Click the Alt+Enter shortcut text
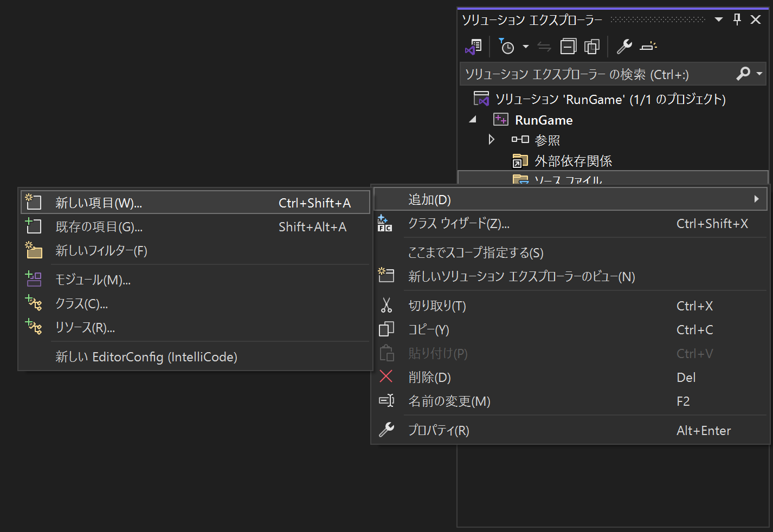 pos(704,431)
